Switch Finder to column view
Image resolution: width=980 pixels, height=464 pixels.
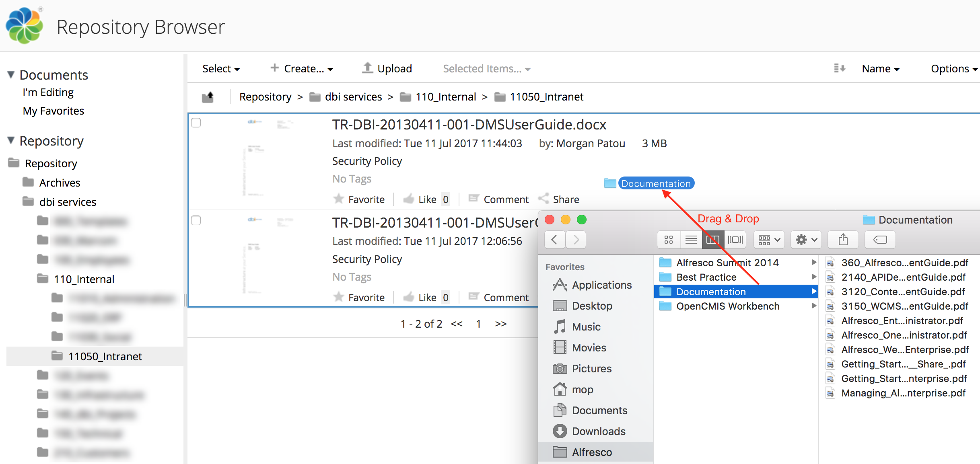pos(713,240)
